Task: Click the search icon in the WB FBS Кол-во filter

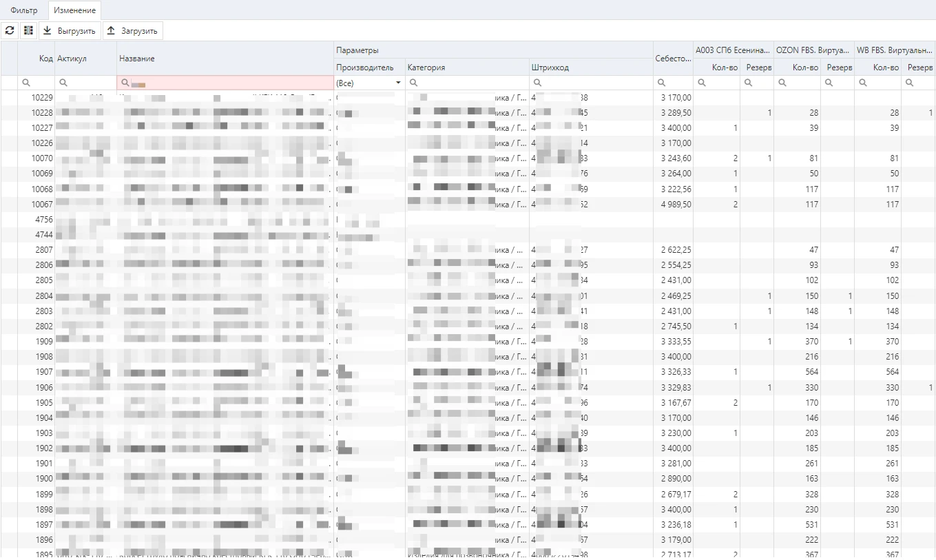Action: pos(863,83)
